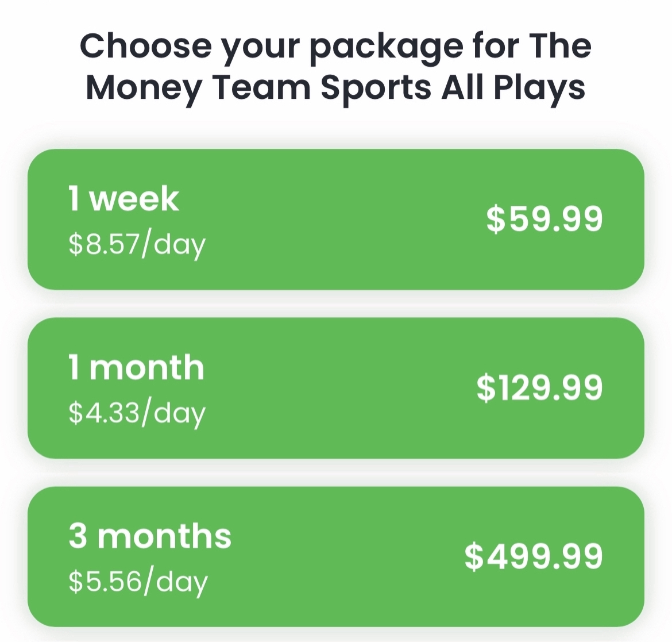Select the bottom green package card
Viewport: 672px width, 642px height.
(x=336, y=556)
